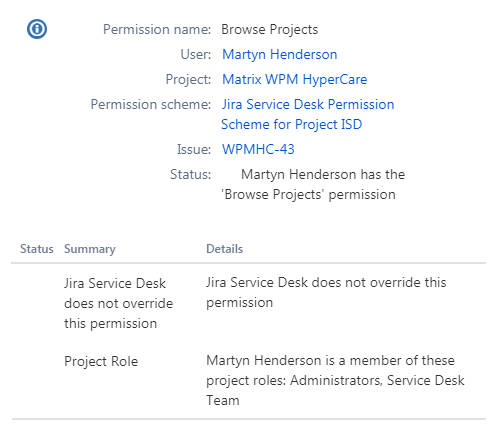Screen dimensions: 495x426
Task: Open Jira Service Desk Permission Scheme link
Action: [307, 114]
